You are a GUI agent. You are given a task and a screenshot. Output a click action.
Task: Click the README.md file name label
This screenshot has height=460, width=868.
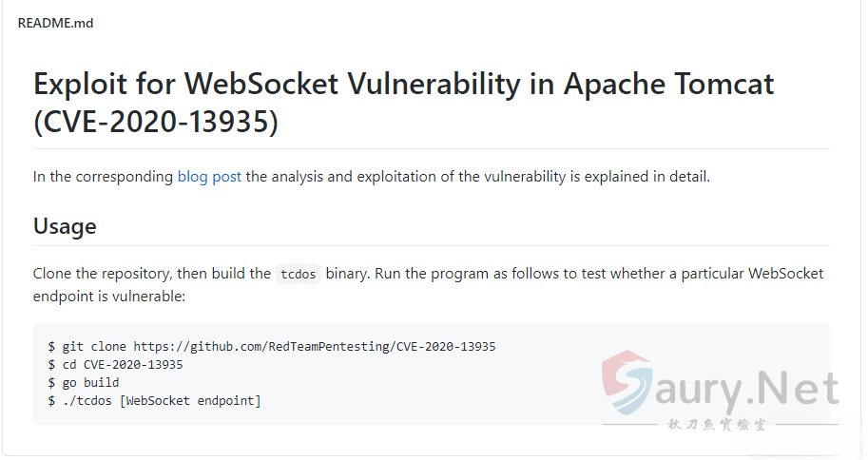(55, 23)
